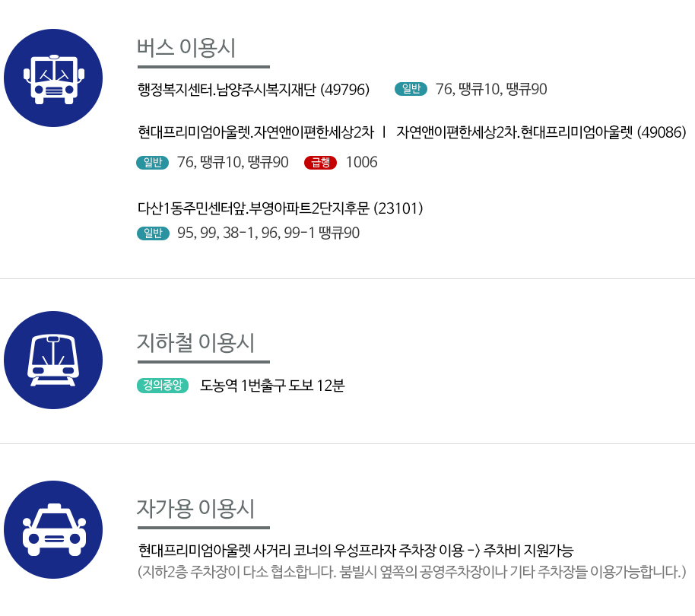695x616 pixels.
Task: Click the 우성프라자 주차장 이용 parking instruction
Action: click(x=355, y=551)
